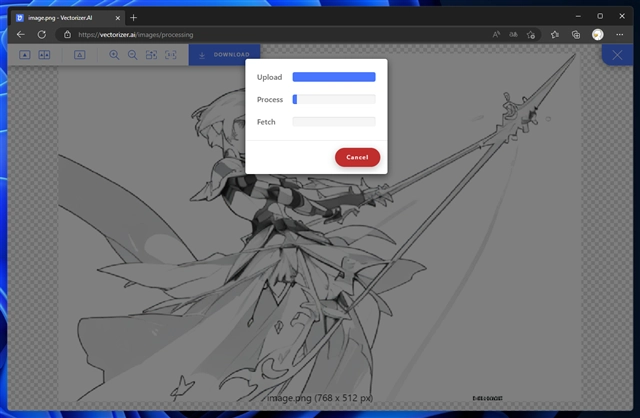Cancel the image processing
The width and height of the screenshot is (640, 418).
click(x=357, y=157)
